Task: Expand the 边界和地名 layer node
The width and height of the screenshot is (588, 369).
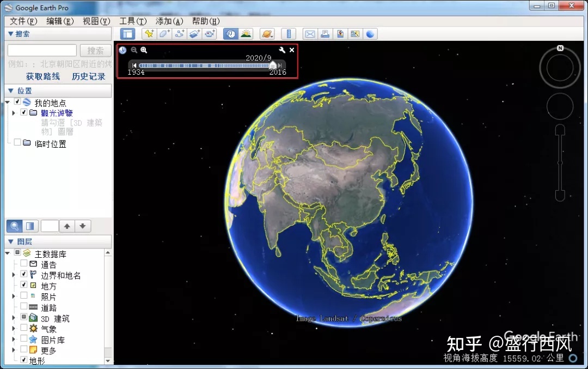Action: point(14,274)
